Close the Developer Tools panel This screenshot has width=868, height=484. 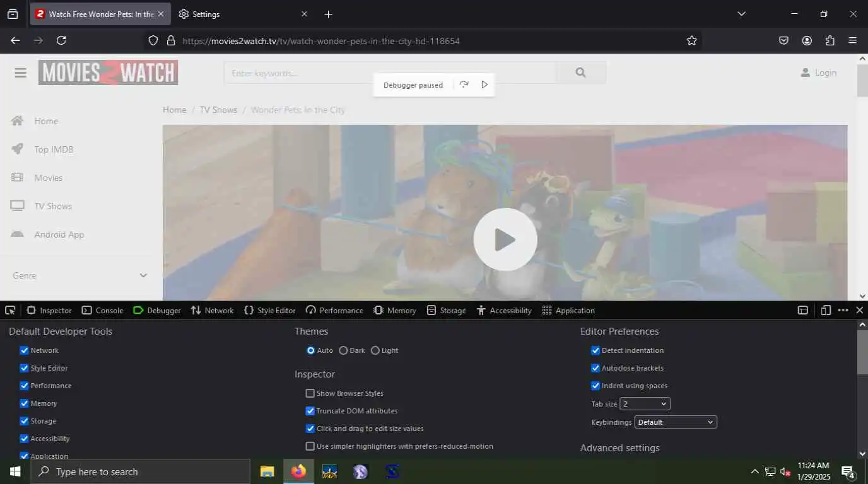click(859, 310)
